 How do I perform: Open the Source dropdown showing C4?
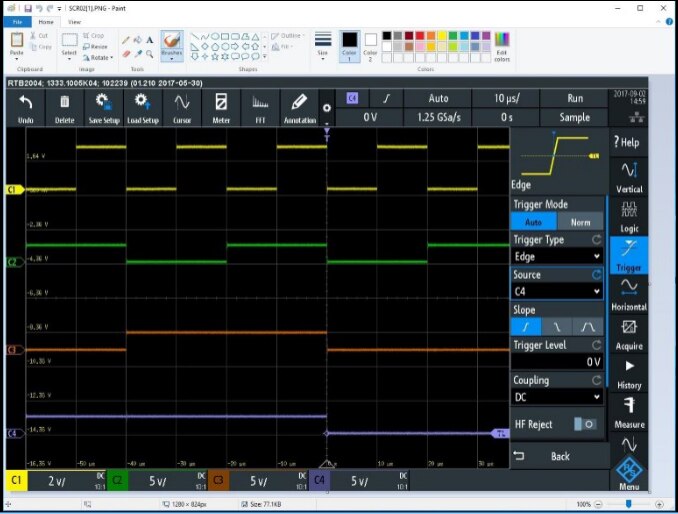557,292
